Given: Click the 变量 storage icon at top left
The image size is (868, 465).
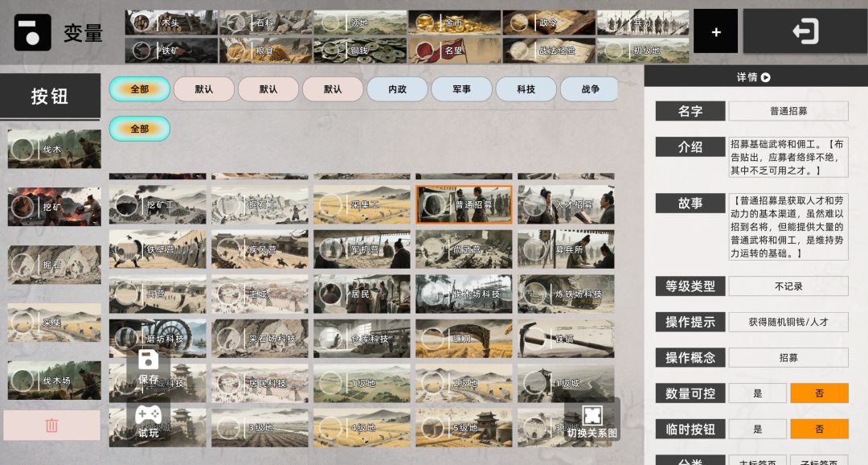Looking at the screenshot, I should tap(33, 33).
